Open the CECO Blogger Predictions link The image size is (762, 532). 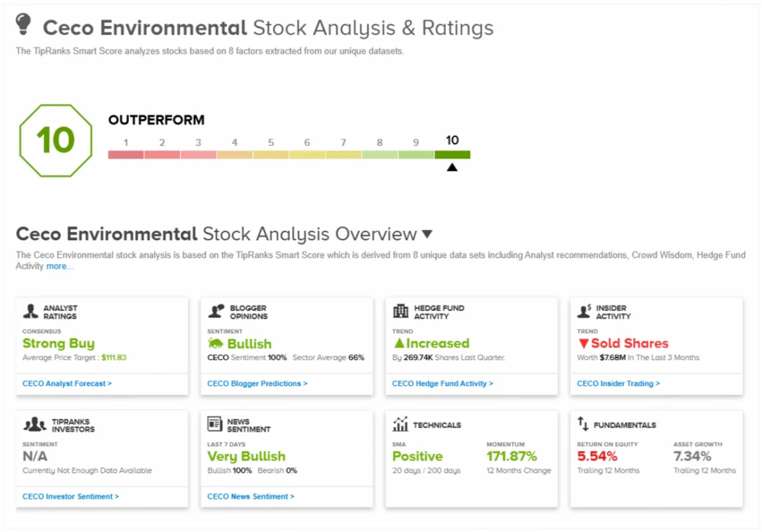(257, 383)
